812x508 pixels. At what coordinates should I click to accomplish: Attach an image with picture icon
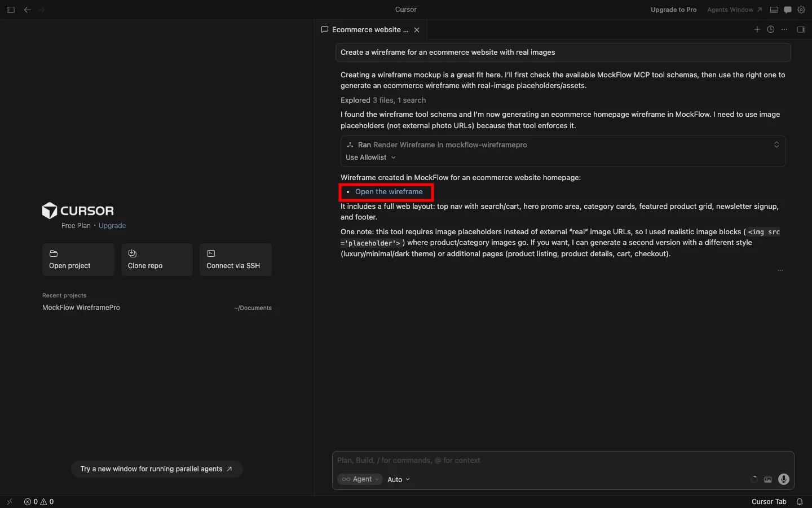[768, 479]
